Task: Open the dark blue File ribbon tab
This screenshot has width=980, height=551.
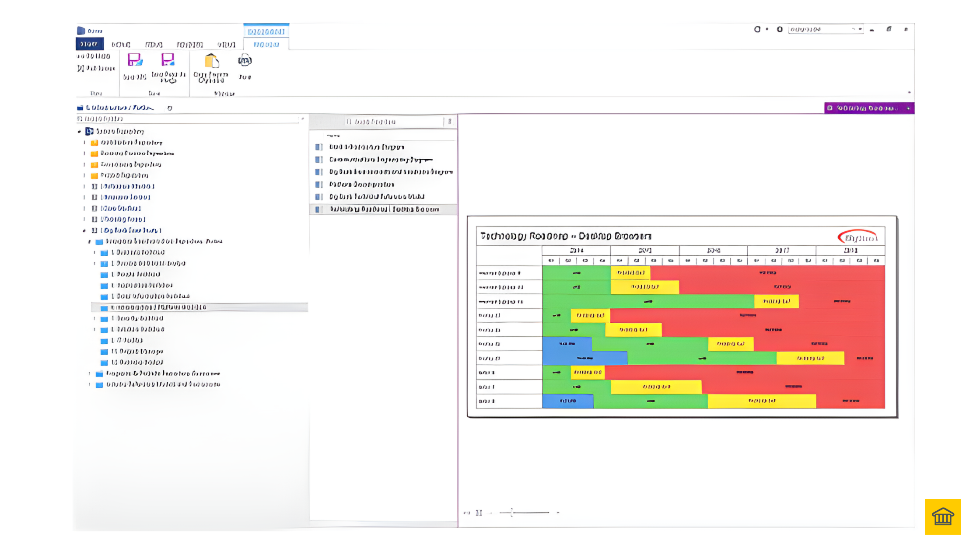Action: (89, 44)
